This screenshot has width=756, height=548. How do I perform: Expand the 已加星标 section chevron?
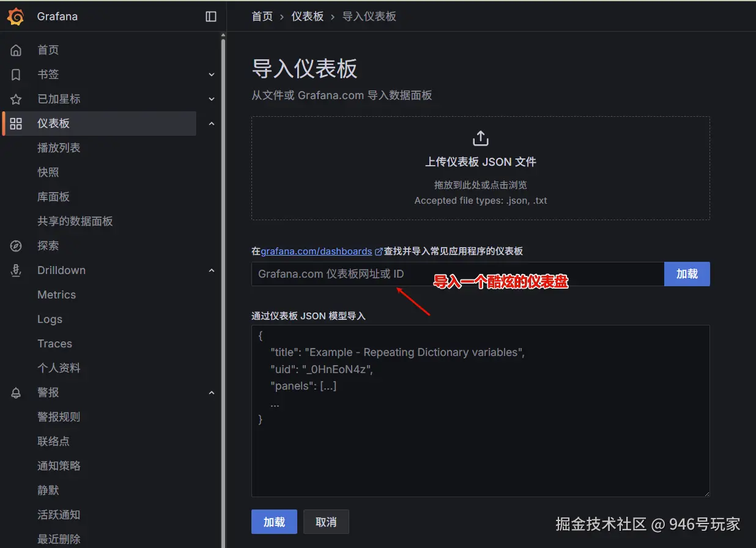coord(212,99)
